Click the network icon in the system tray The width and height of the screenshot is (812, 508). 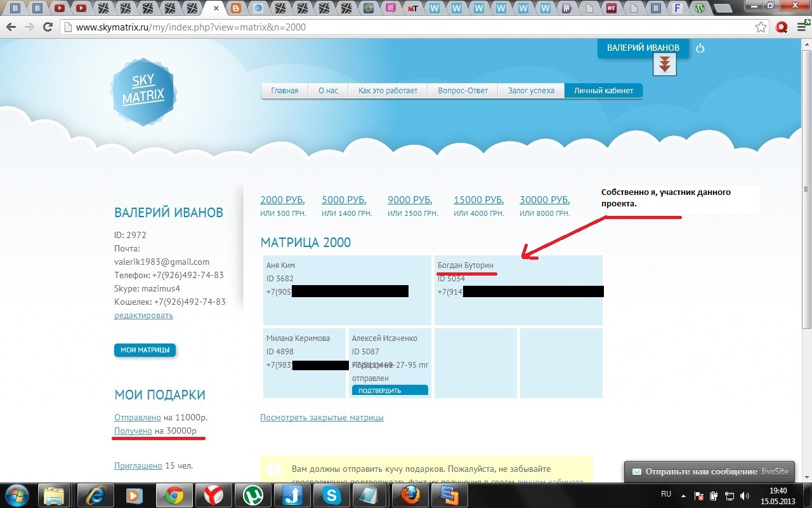pyautogui.click(x=730, y=495)
